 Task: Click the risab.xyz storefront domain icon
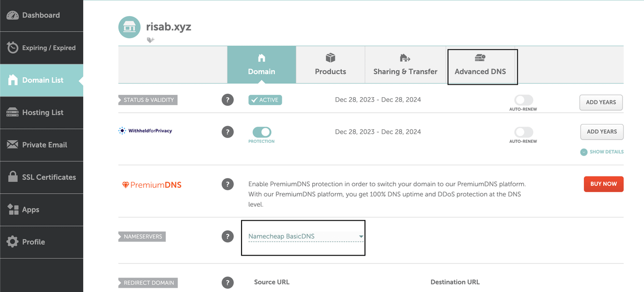coord(129,27)
